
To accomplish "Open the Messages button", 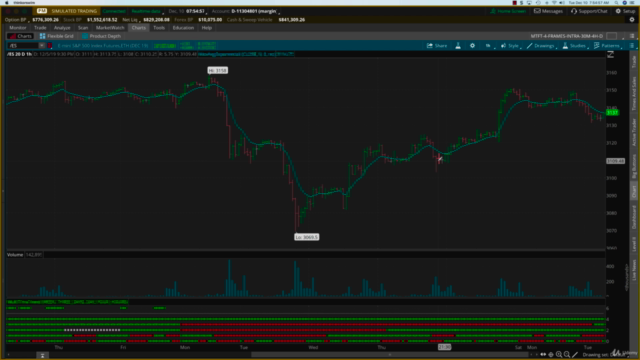I will click(548, 11).
